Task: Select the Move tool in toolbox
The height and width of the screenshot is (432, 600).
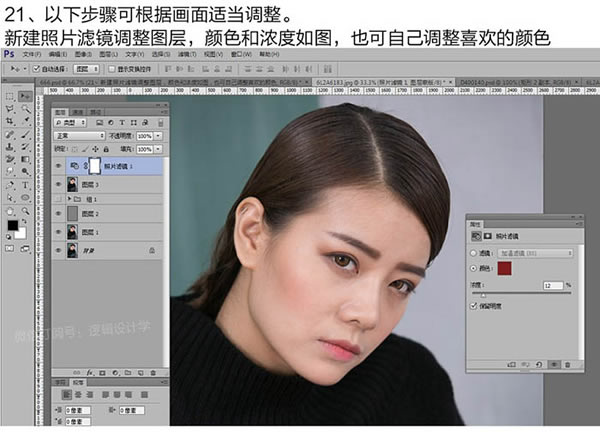Action: coord(25,96)
